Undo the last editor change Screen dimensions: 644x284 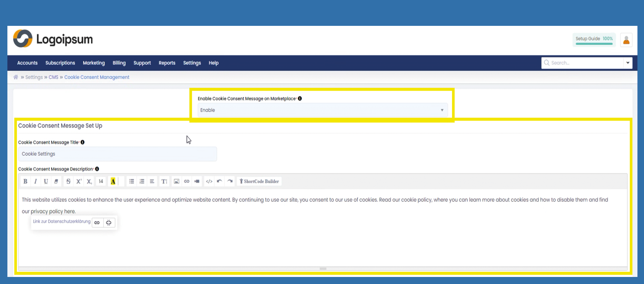click(219, 181)
